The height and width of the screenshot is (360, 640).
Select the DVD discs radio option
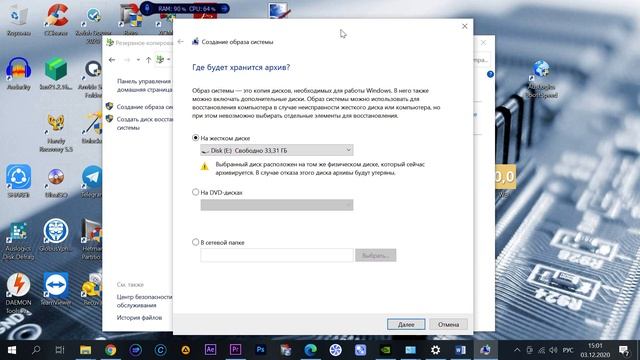click(x=196, y=192)
